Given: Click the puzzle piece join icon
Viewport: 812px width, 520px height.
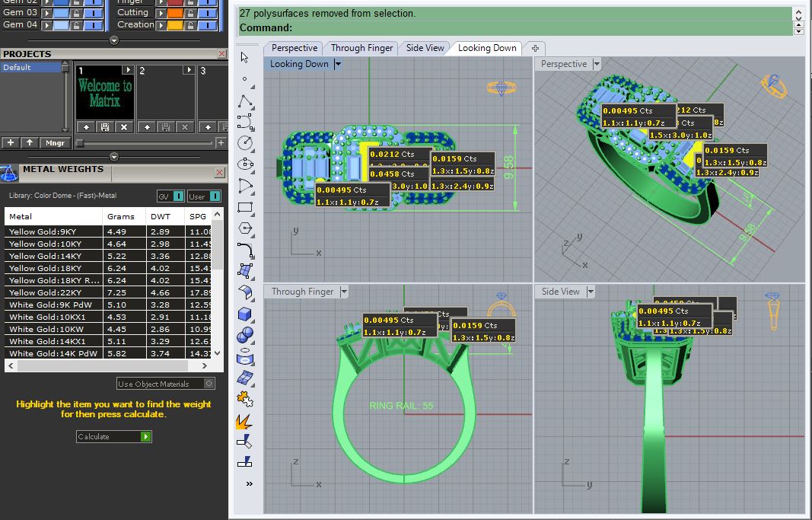Looking at the screenshot, I should pyautogui.click(x=245, y=399).
